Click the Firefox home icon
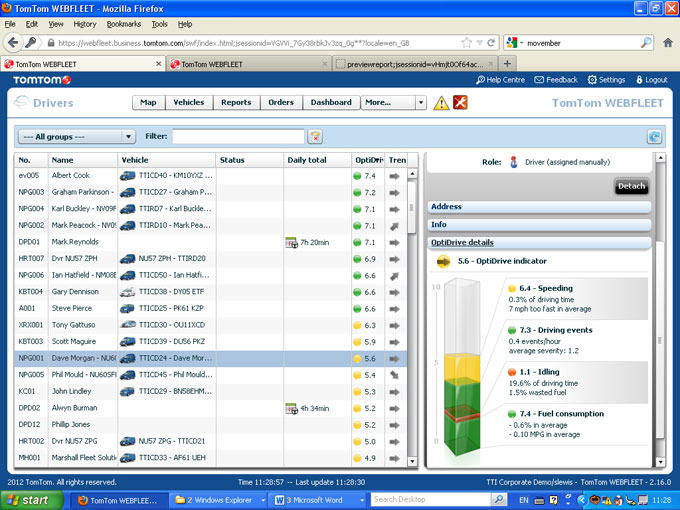 [x=668, y=42]
